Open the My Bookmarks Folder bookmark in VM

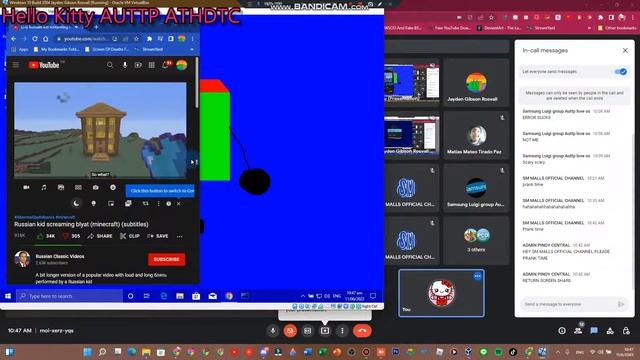click(57, 49)
